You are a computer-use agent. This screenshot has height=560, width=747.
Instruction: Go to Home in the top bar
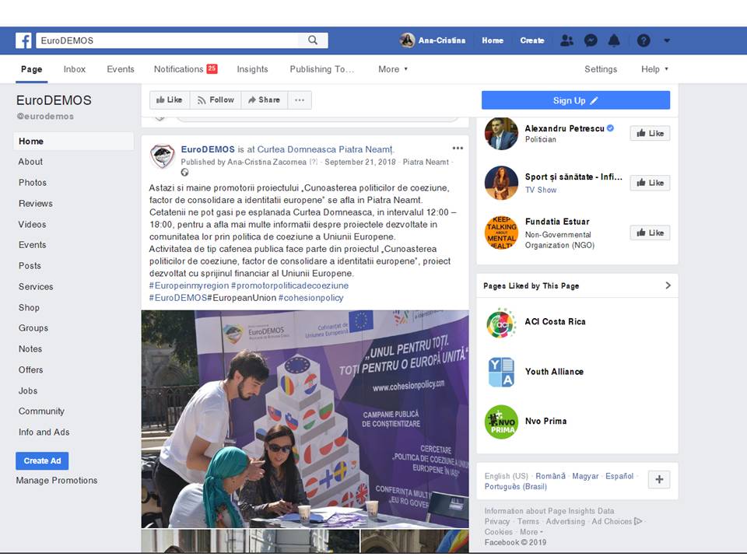[x=493, y=40]
